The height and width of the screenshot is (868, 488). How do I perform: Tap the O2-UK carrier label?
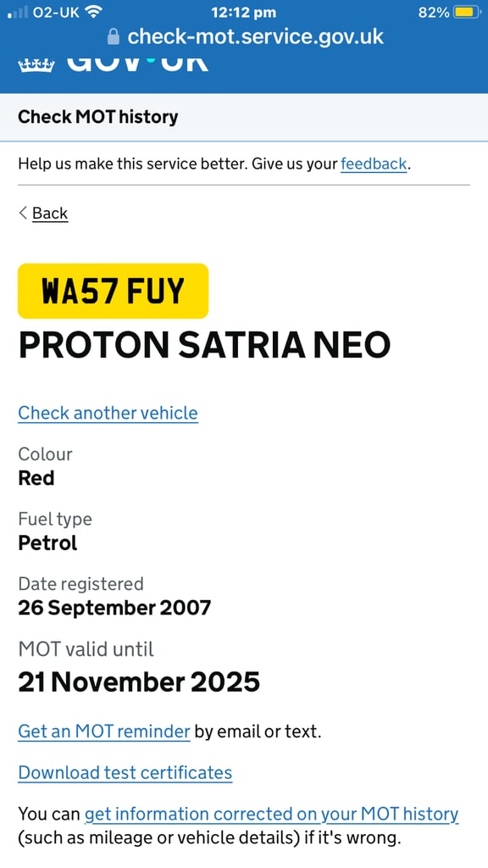pyautogui.click(x=57, y=12)
